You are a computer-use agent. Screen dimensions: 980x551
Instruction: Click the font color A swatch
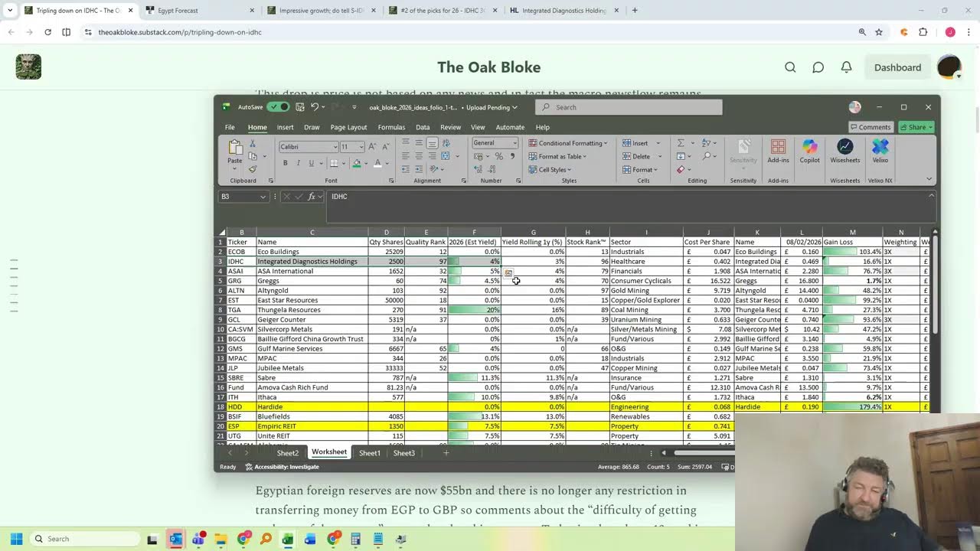(x=377, y=163)
